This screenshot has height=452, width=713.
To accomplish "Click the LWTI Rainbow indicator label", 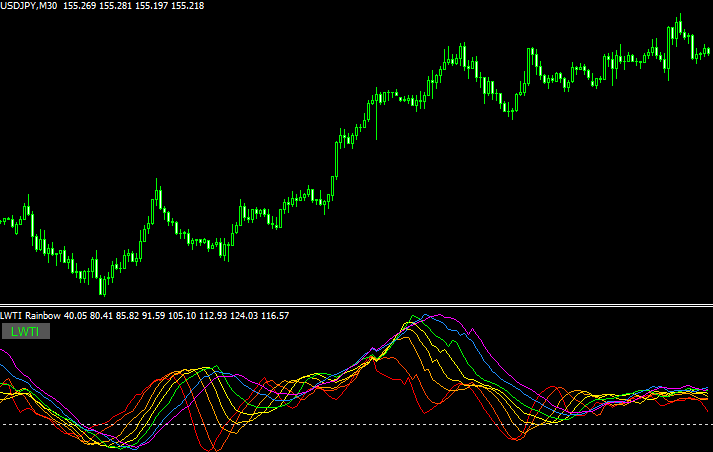I will pos(30,316).
